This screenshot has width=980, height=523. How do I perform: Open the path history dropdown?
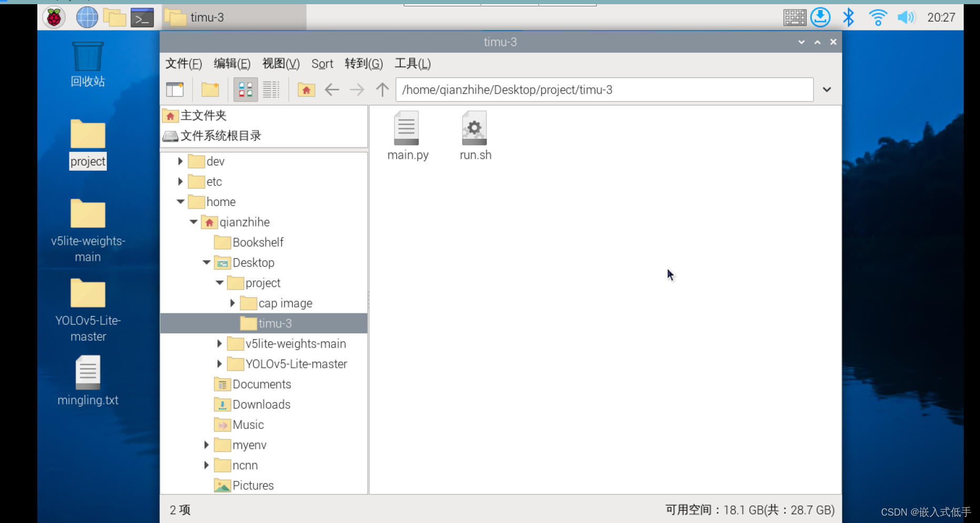[x=826, y=89]
